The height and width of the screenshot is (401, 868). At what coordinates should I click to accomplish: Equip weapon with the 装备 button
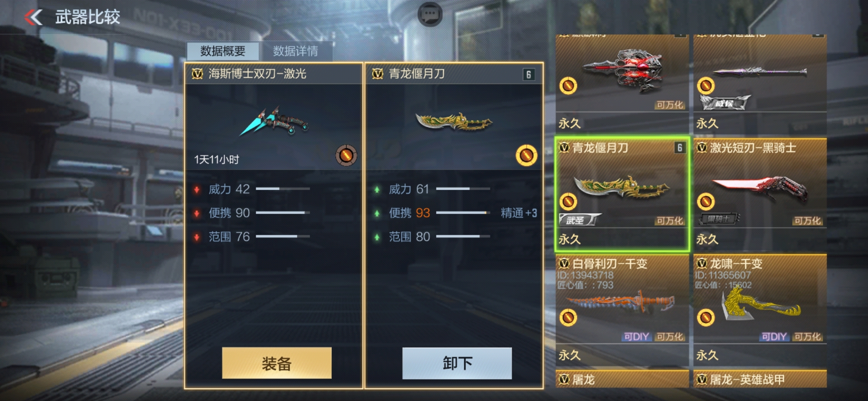[x=277, y=363]
